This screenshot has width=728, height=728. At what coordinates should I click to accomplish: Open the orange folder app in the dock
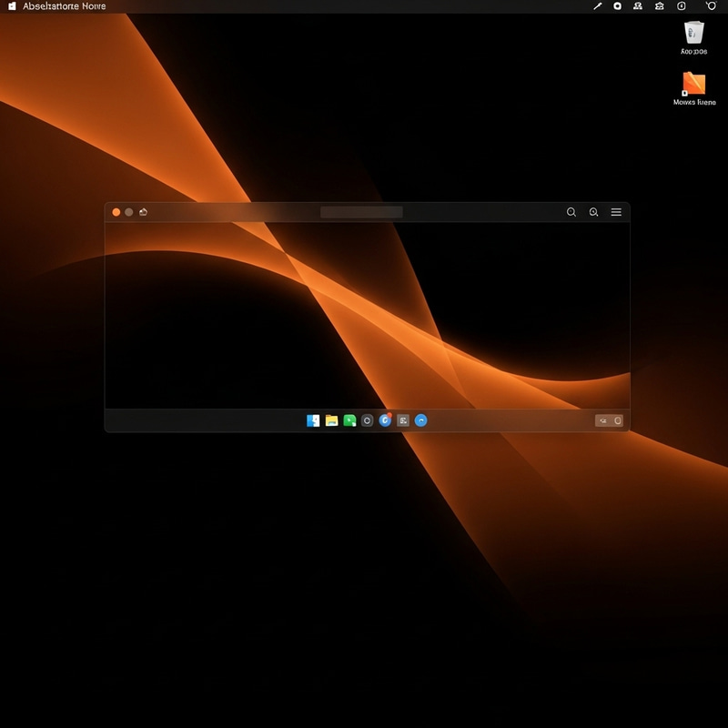point(330,420)
